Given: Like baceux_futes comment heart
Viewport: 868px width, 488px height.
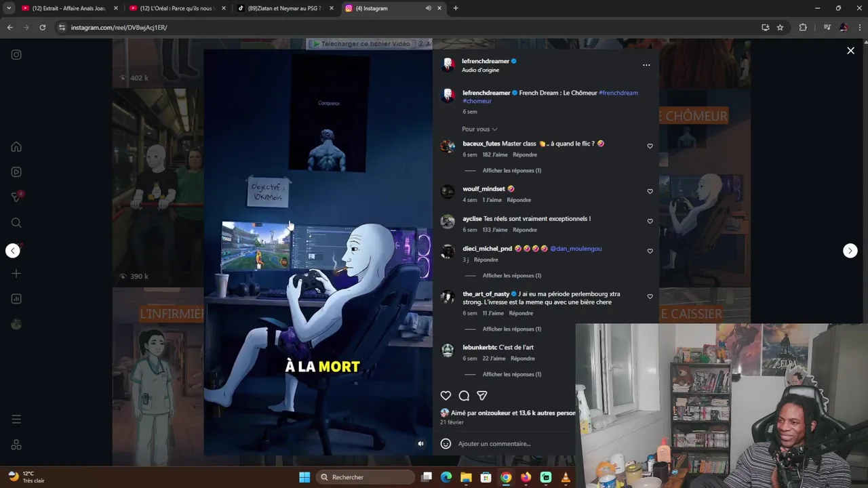Looking at the screenshot, I should 650,146.
